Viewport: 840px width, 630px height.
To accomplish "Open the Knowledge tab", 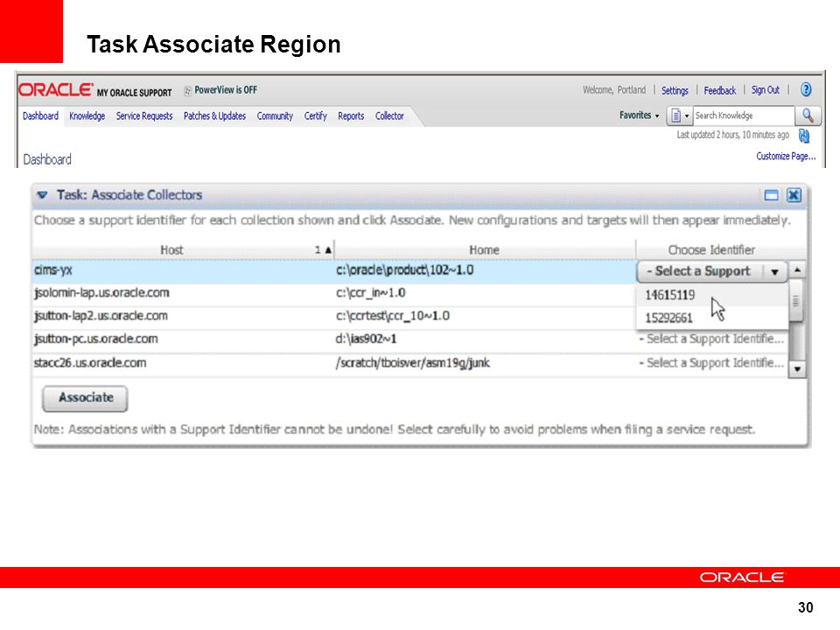I will pyautogui.click(x=87, y=115).
